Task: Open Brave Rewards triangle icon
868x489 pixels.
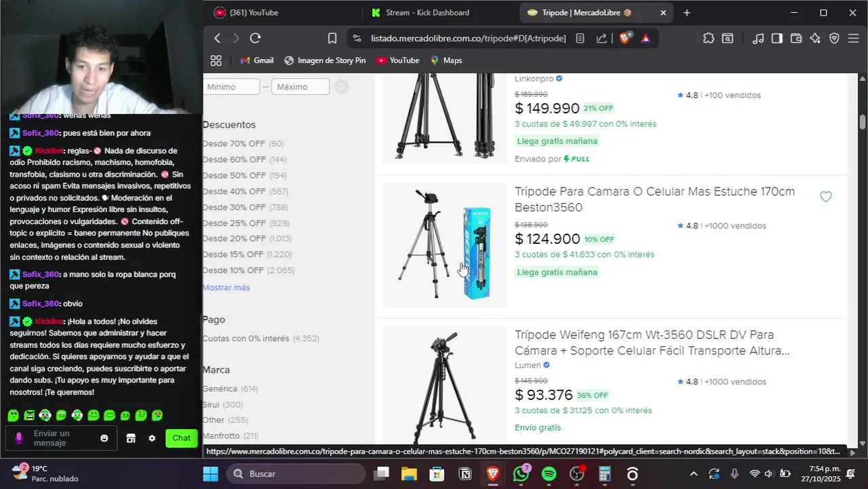Action: [645, 39]
